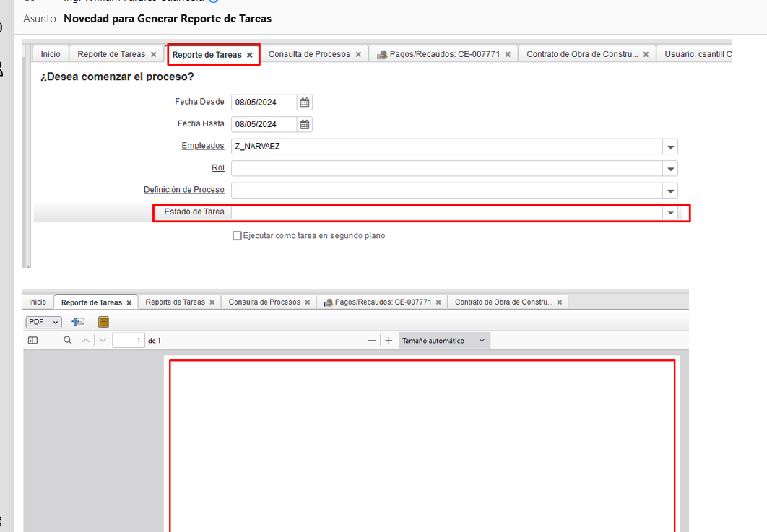Open the Fecha Desde calendar picker
The width and height of the screenshot is (767, 532).
(x=305, y=103)
